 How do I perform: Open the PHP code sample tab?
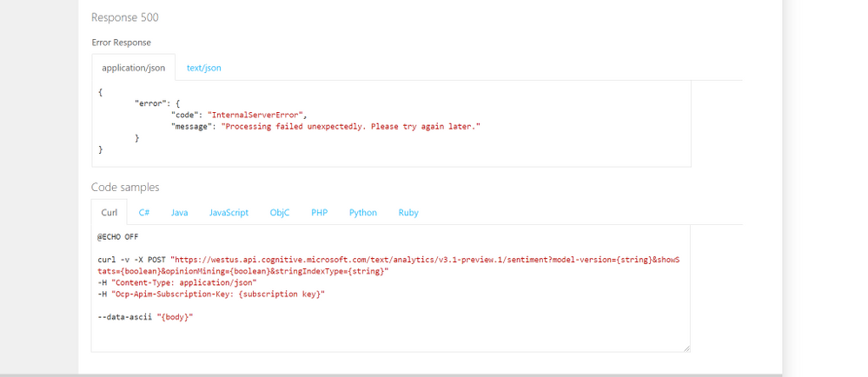pos(320,212)
